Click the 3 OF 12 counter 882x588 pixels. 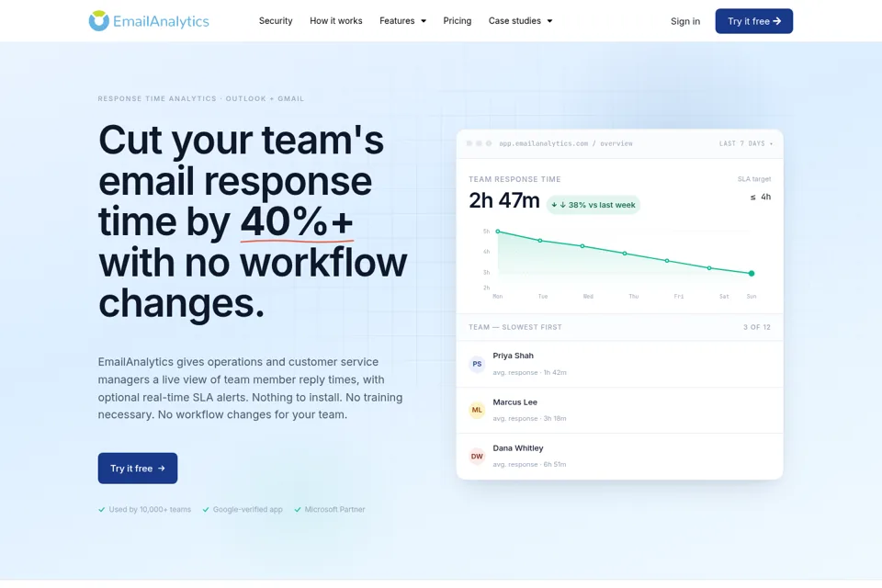[756, 327]
